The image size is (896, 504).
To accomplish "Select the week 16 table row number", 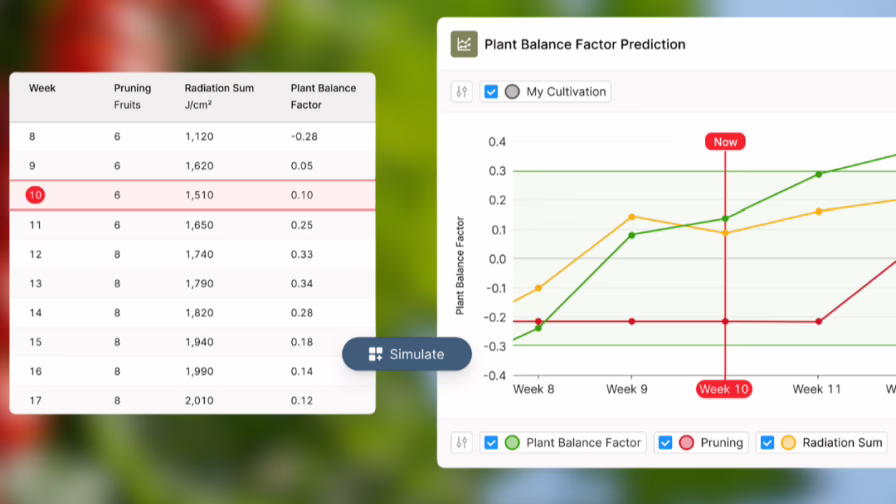I will point(35,371).
